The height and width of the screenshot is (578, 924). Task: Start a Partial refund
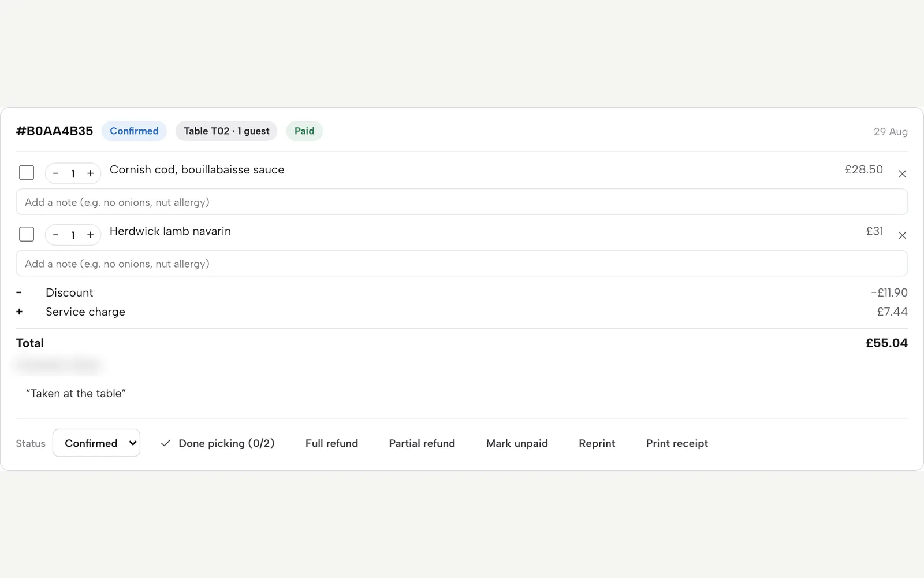(x=422, y=443)
